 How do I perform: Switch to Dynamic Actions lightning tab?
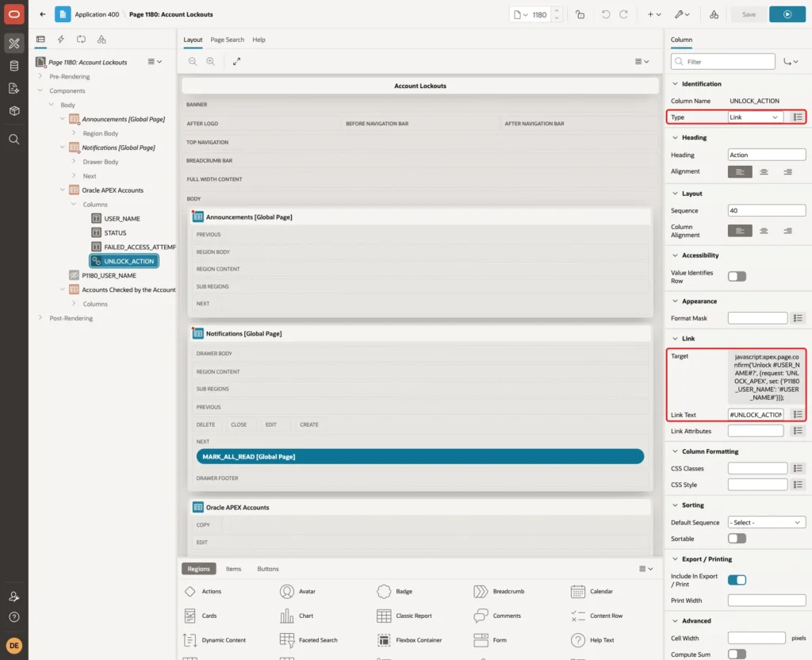coord(60,40)
